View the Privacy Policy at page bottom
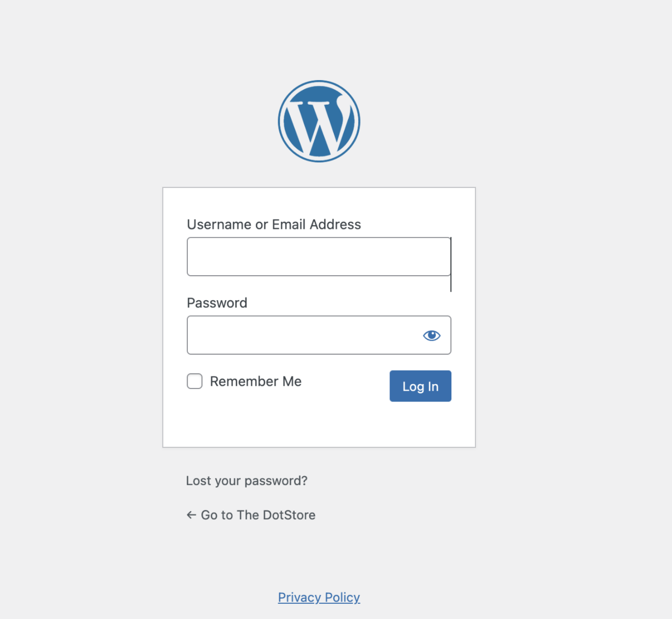Screen dimensions: 672x619 click(319, 597)
